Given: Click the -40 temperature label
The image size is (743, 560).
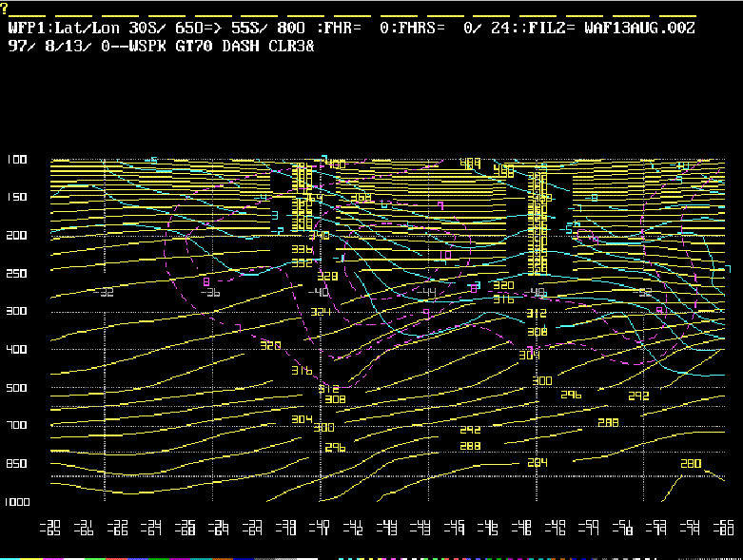Looking at the screenshot, I should [x=319, y=292].
